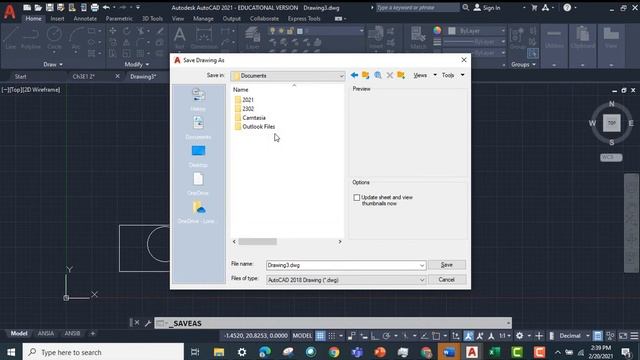The width and height of the screenshot is (640, 360).
Task: Click the MODEL button in status bar
Action: [x=302, y=336]
